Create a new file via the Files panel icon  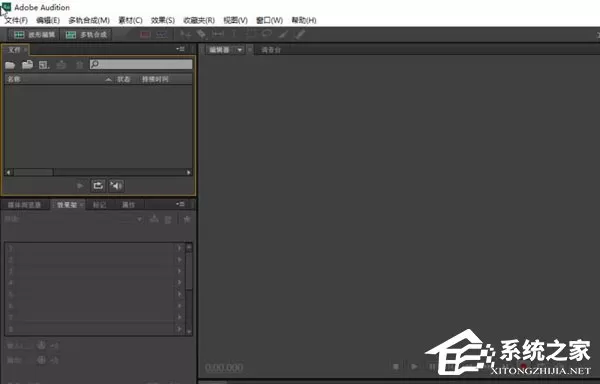[44, 65]
